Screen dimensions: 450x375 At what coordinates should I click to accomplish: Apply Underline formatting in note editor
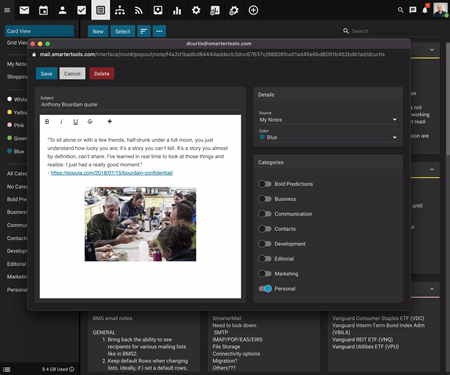click(x=76, y=122)
